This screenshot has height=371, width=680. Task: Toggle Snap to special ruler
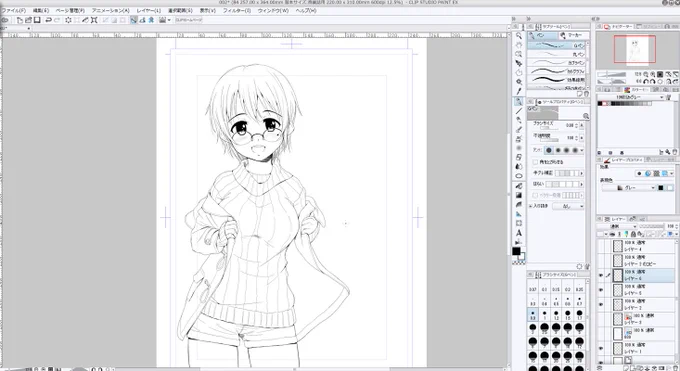pyautogui.click(x=143, y=20)
